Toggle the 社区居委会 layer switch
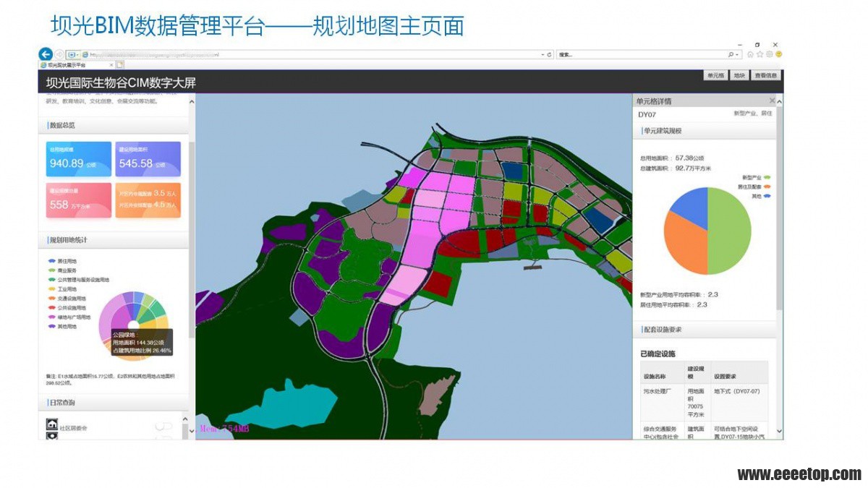The height and width of the screenshot is (488, 868). point(164,427)
